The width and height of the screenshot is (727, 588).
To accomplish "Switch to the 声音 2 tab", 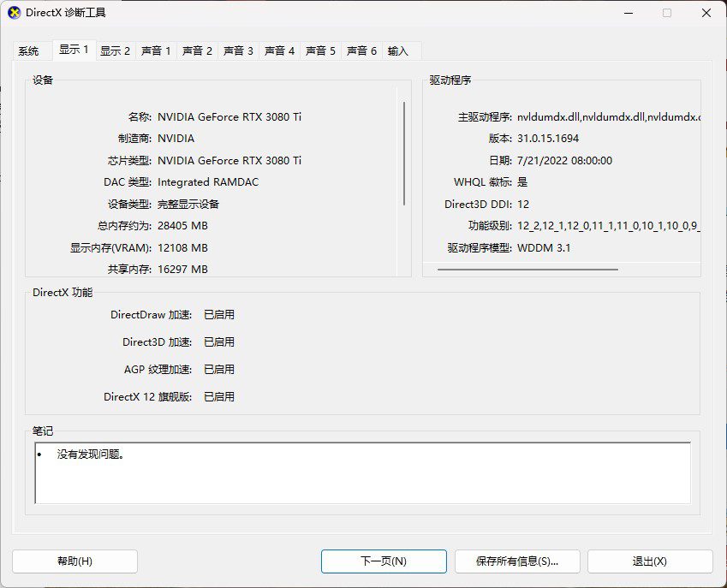I will 197,50.
